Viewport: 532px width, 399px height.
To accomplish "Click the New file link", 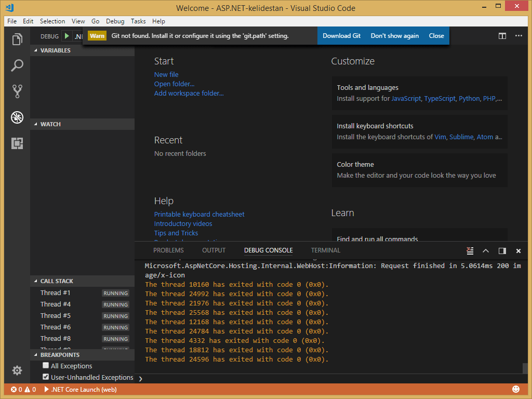I will tap(166, 74).
